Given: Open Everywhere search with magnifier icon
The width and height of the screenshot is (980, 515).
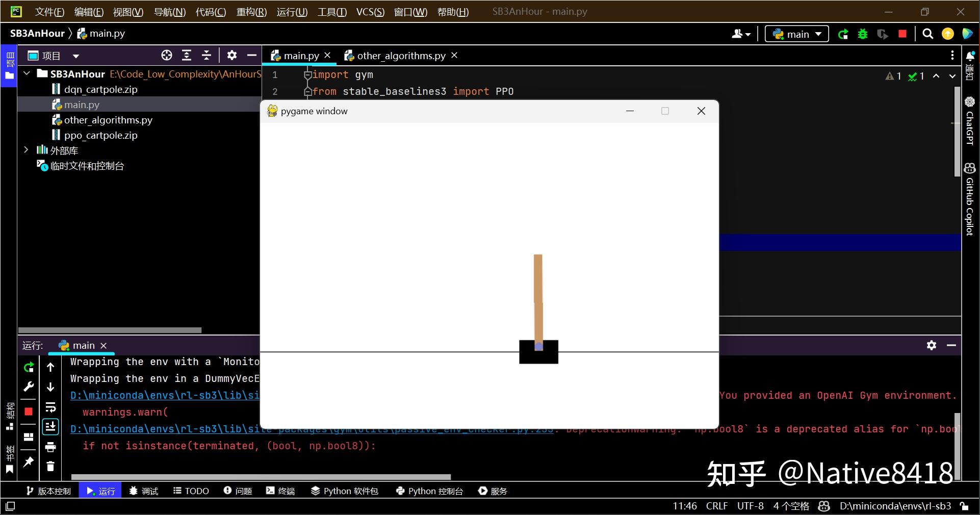Looking at the screenshot, I should click(927, 34).
